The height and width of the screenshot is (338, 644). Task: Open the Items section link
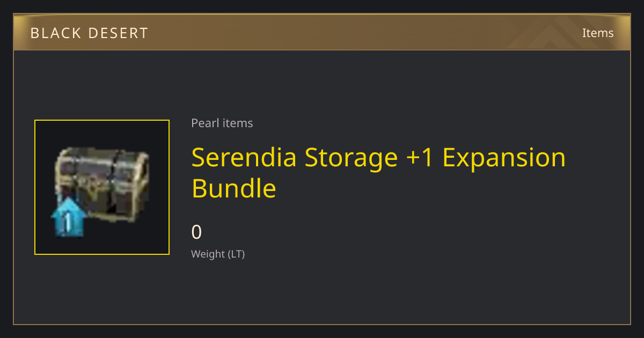coord(598,33)
